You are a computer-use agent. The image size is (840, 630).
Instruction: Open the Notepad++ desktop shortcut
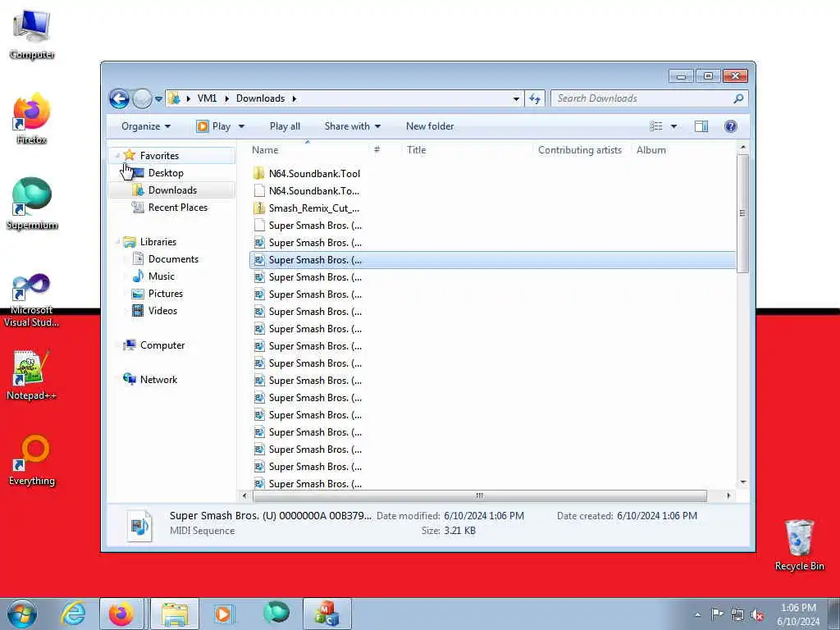(x=32, y=375)
